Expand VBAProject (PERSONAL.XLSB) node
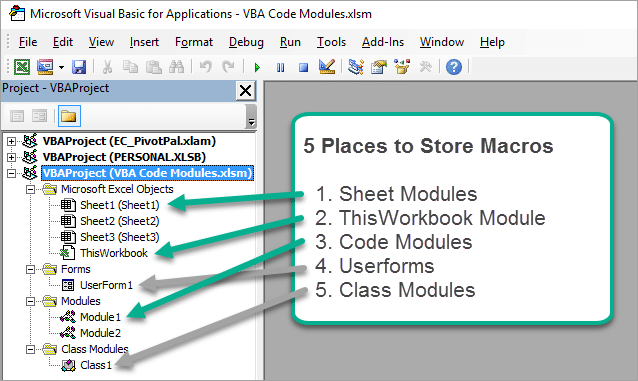Image resolution: width=638 pixels, height=381 pixels. click(11, 157)
